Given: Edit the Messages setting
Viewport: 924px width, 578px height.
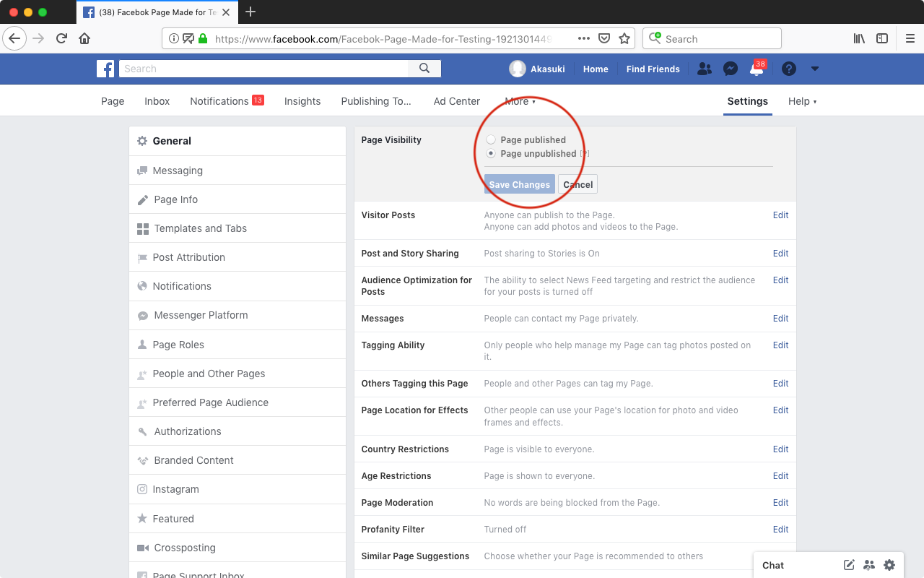Looking at the screenshot, I should click(780, 318).
